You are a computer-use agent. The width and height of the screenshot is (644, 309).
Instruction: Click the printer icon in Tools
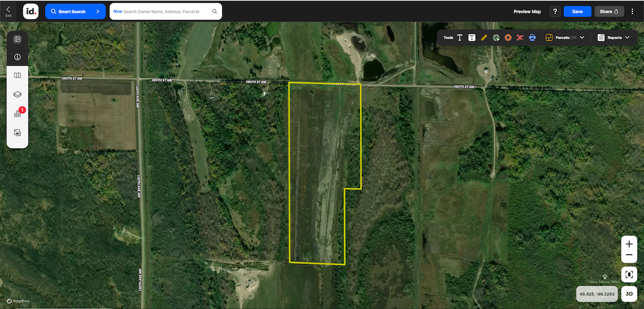coord(533,37)
